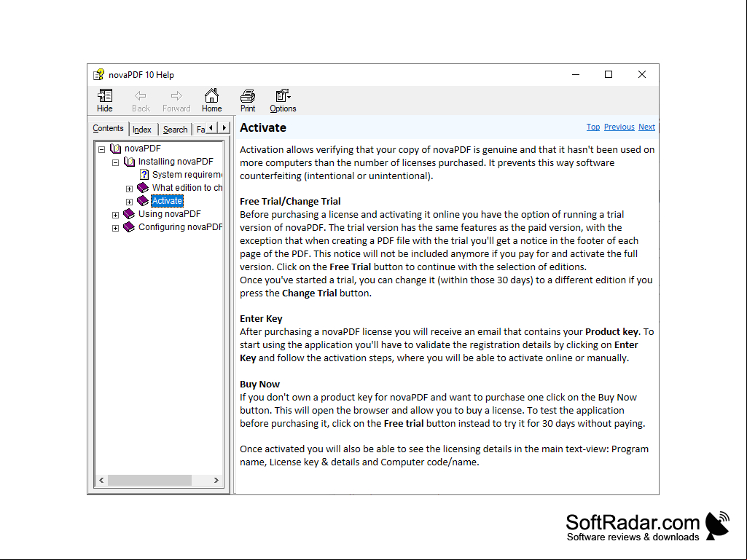The height and width of the screenshot is (560, 747).
Task: Switch to the Search tab
Action: click(x=176, y=130)
